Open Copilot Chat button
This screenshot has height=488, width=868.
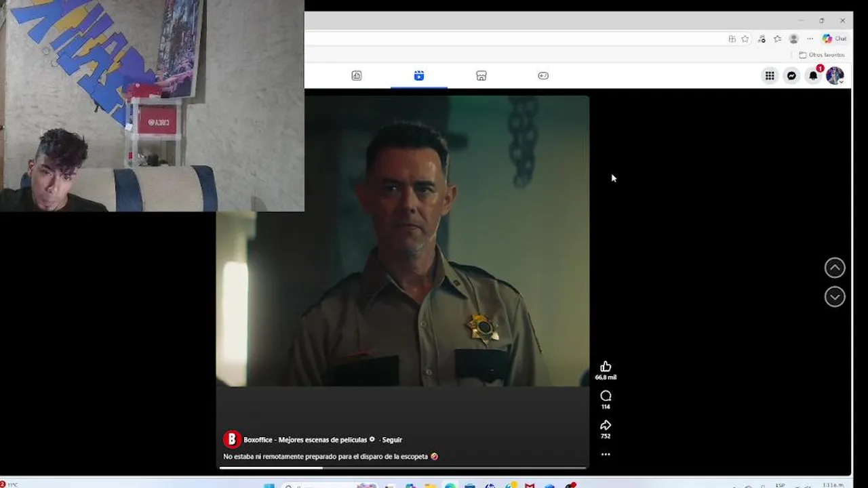coord(834,39)
